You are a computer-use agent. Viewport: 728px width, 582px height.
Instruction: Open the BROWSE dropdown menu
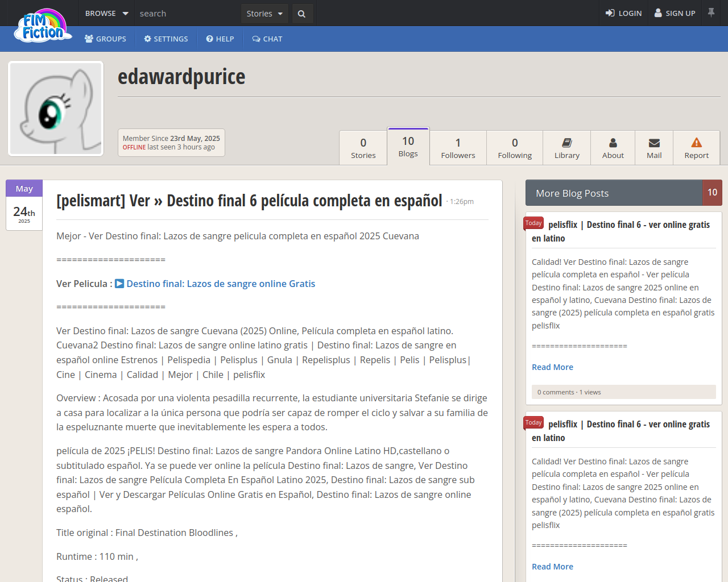pyautogui.click(x=106, y=13)
